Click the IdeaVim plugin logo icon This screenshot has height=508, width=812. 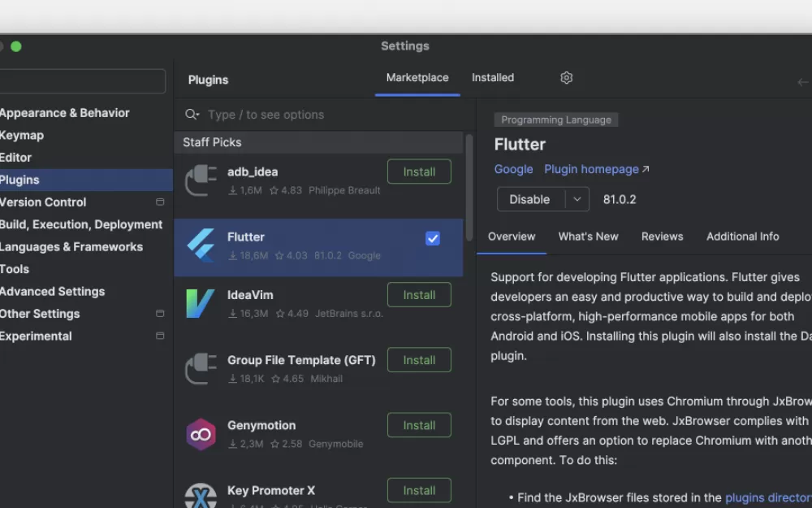click(201, 304)
